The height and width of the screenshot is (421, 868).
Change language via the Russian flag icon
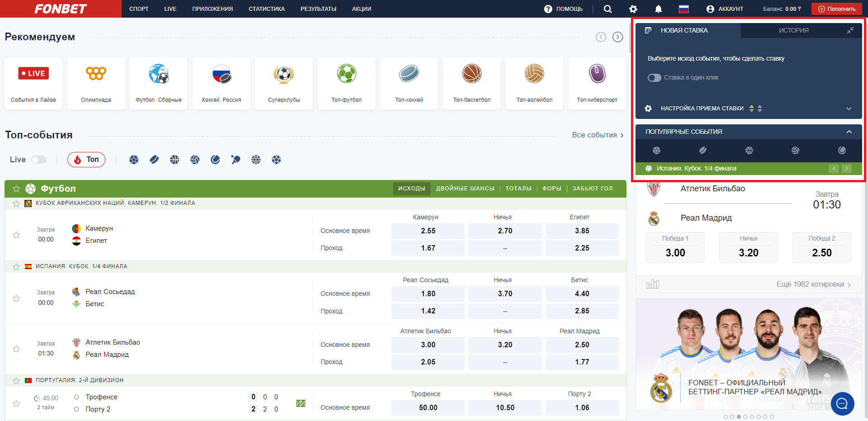[x=684, y=9]
